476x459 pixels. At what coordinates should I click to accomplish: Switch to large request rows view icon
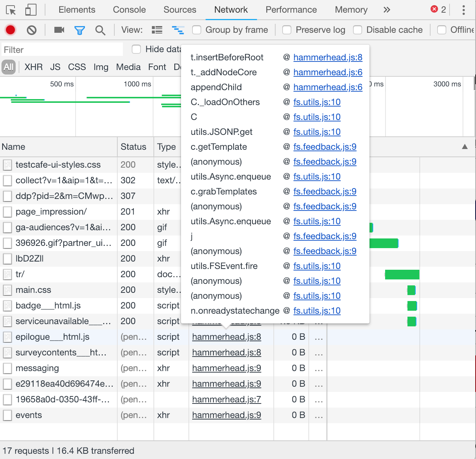(x=157, y=30)
